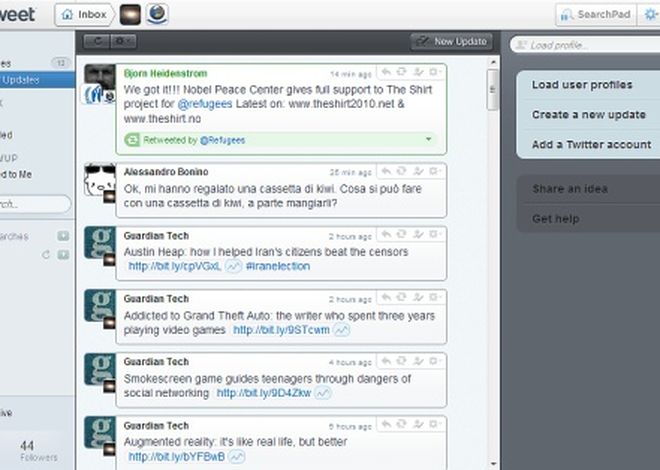Click the scrollbar down arrow in updates list

click(493, 464)
